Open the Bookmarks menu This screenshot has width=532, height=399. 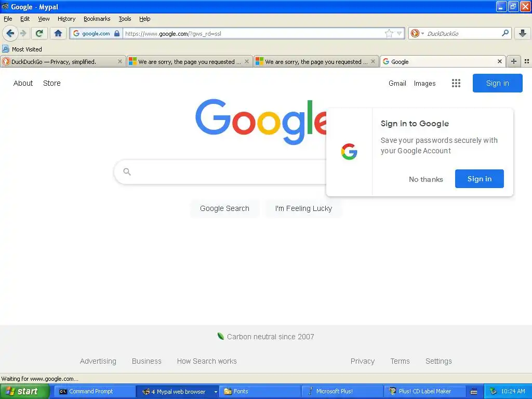click(x=97, y=19)
